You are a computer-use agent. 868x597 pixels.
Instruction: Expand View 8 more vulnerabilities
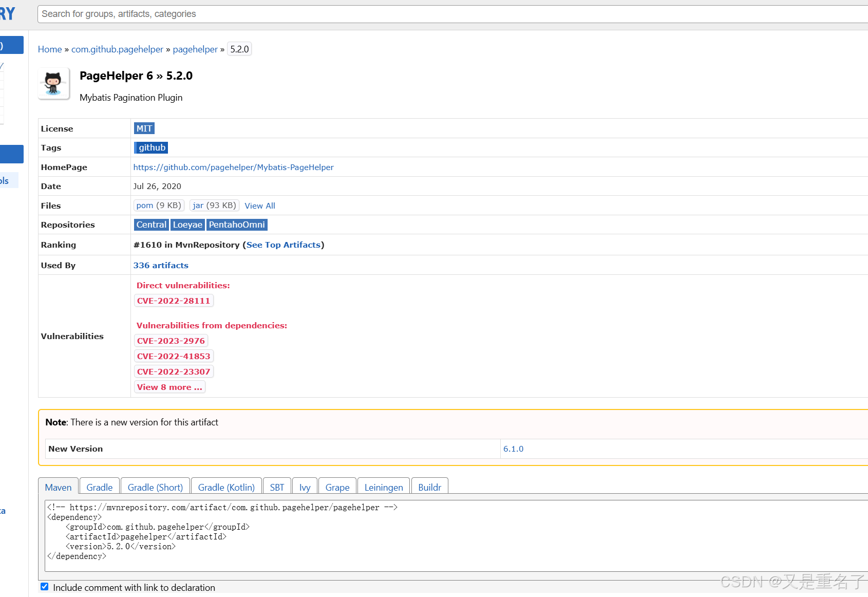point(169,387)
